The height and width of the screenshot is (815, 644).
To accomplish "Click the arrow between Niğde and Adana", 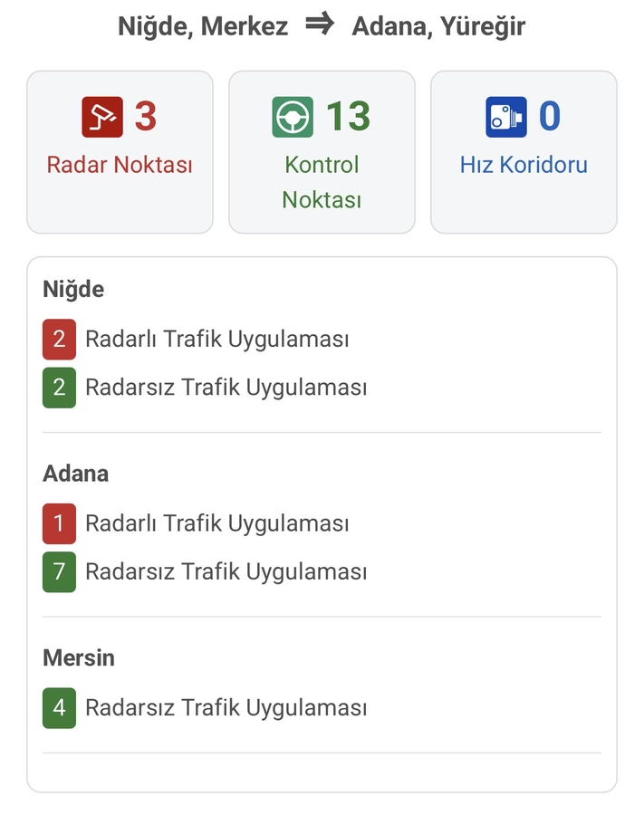I will tap(320, 25).
